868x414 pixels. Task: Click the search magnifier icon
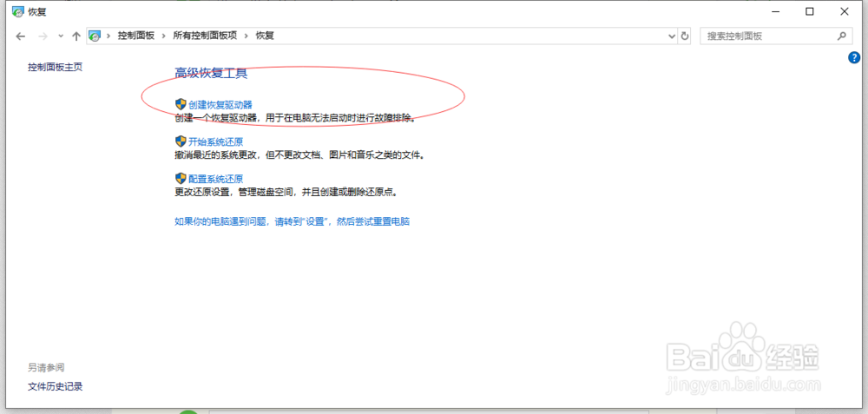click(841, 36)
